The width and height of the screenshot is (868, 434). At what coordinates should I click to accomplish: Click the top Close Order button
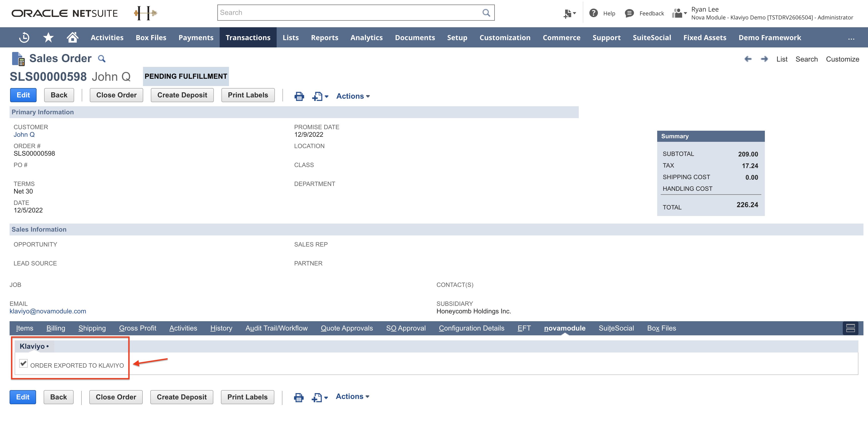coord(116,95)
